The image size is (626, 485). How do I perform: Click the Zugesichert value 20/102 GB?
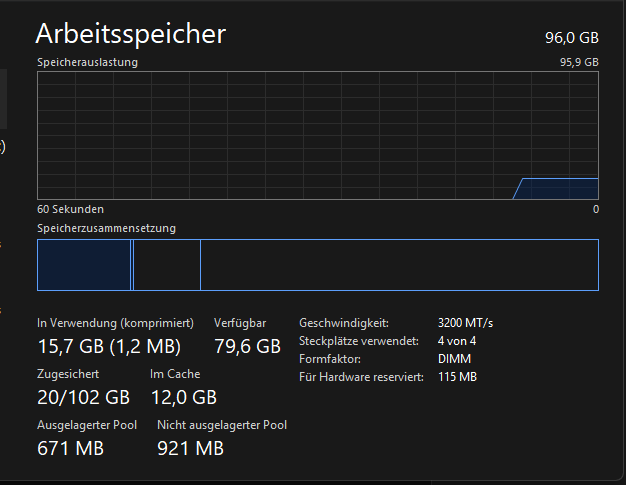tap(84, 397)
